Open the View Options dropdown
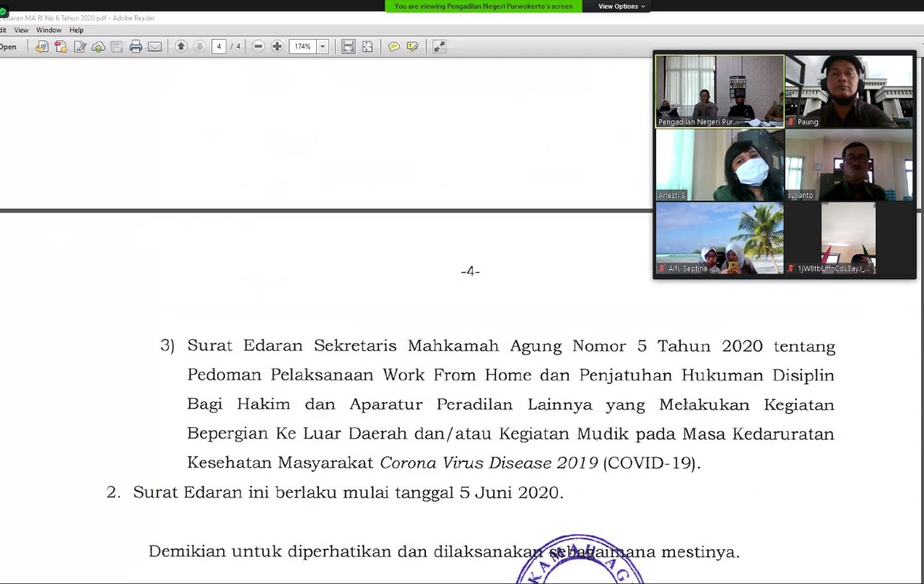Viewport: 924px width, 584px height. click(619, 6)
